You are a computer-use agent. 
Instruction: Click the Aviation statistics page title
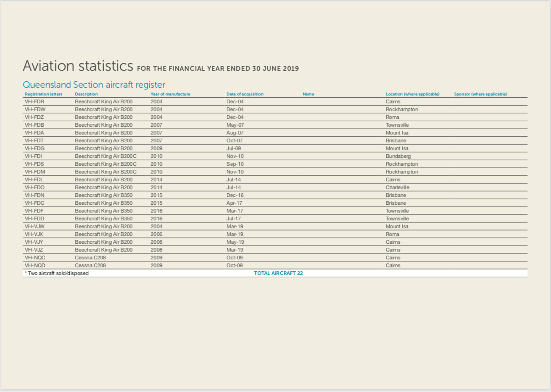[77, 65]
